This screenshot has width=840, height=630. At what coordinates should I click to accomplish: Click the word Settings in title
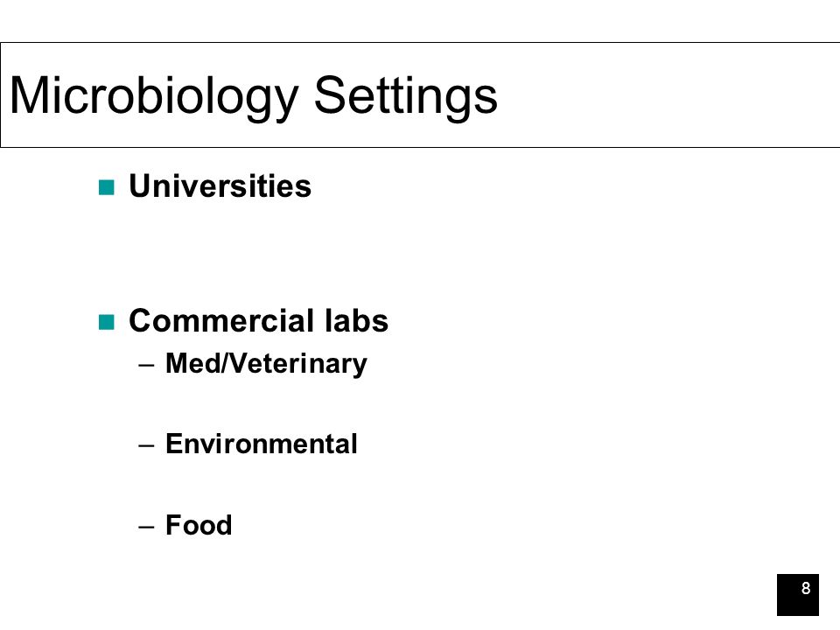click(405, 96)
